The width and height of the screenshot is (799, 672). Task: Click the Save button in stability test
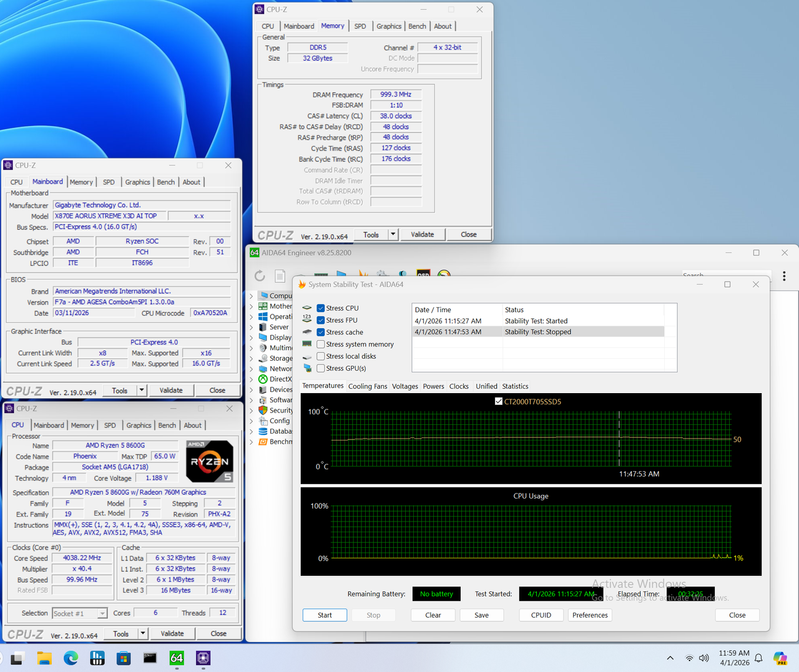point(481,615)
